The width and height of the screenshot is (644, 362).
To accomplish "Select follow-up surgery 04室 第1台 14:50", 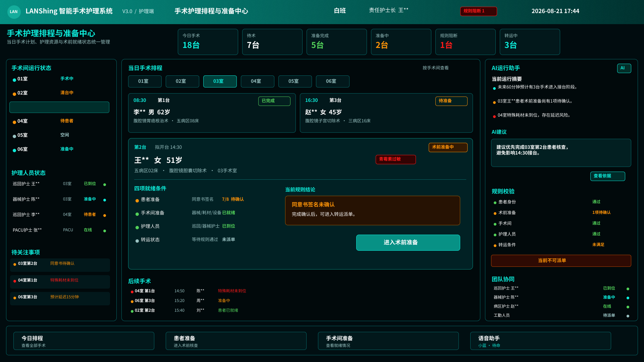I will [x=189, y=291].
